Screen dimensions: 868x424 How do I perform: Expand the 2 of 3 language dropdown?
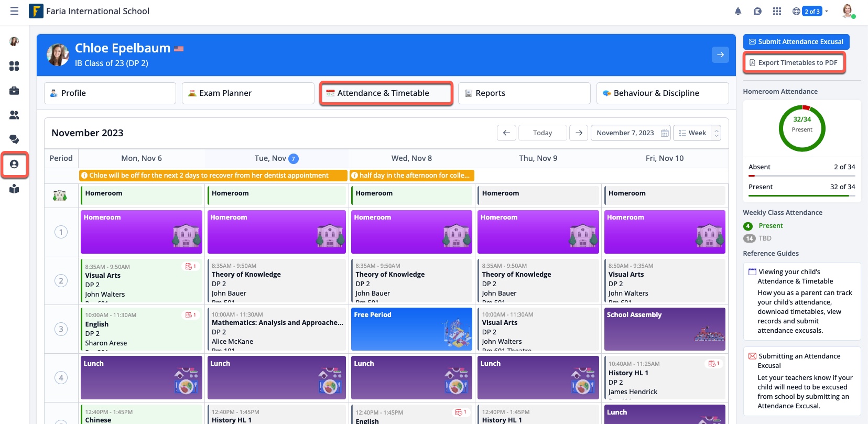coord(810,11)
